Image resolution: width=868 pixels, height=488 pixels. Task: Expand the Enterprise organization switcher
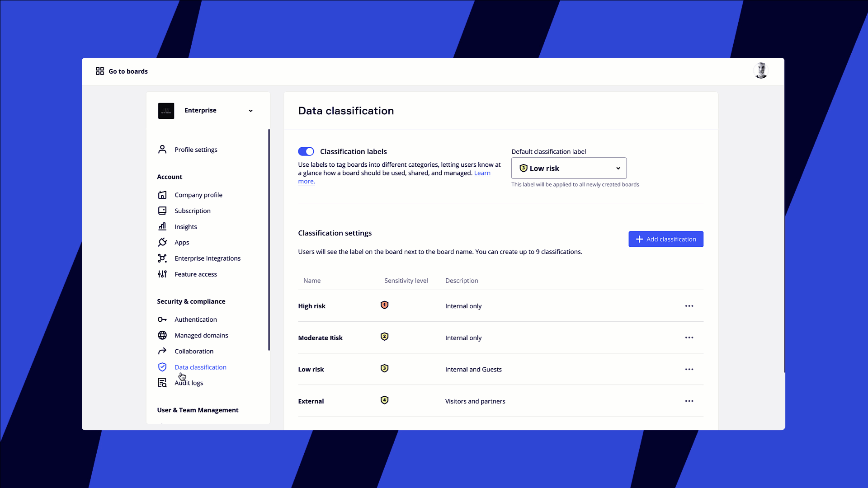250,111
